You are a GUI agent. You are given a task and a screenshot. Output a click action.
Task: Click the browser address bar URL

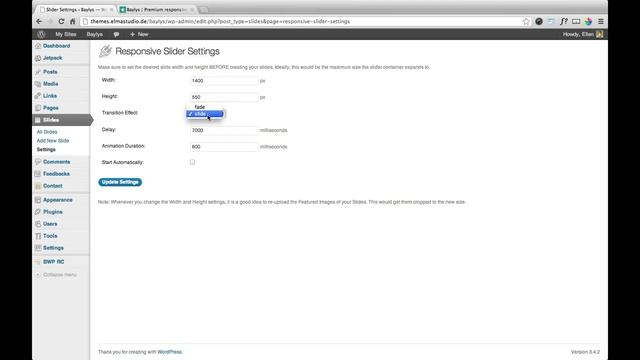220,22
